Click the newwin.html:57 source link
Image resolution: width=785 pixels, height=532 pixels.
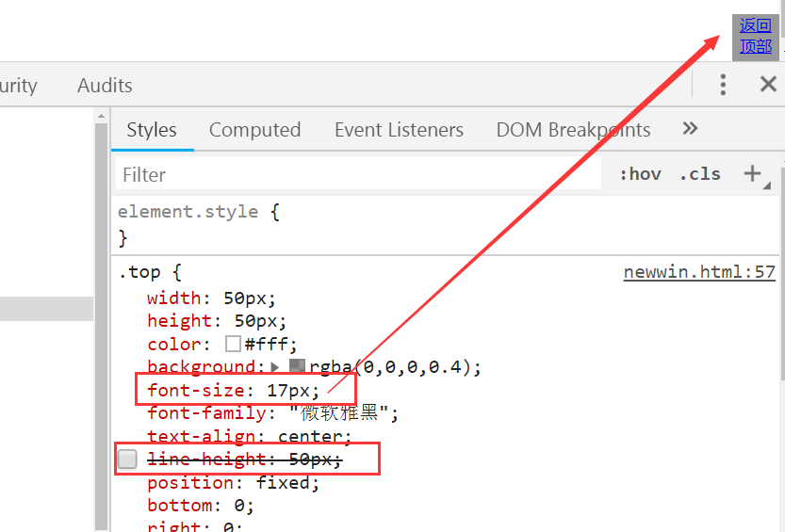pyautogui.click(x=698, y=273)
